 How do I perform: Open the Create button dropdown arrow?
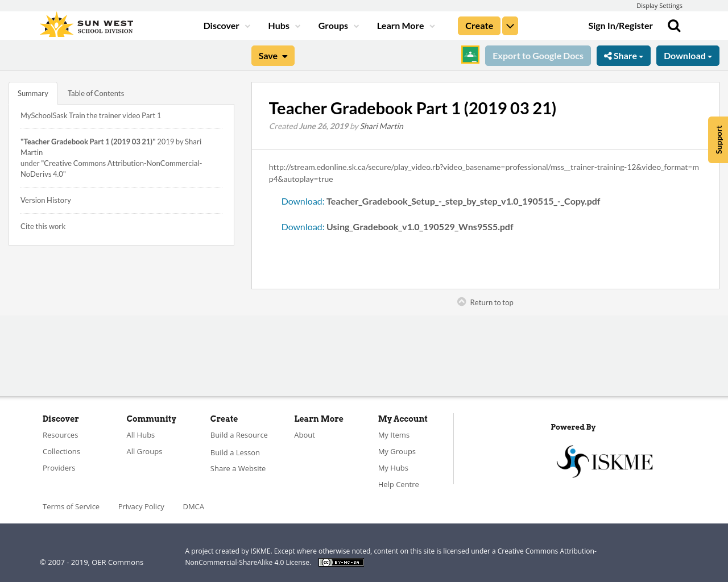[x=510, y=25]
